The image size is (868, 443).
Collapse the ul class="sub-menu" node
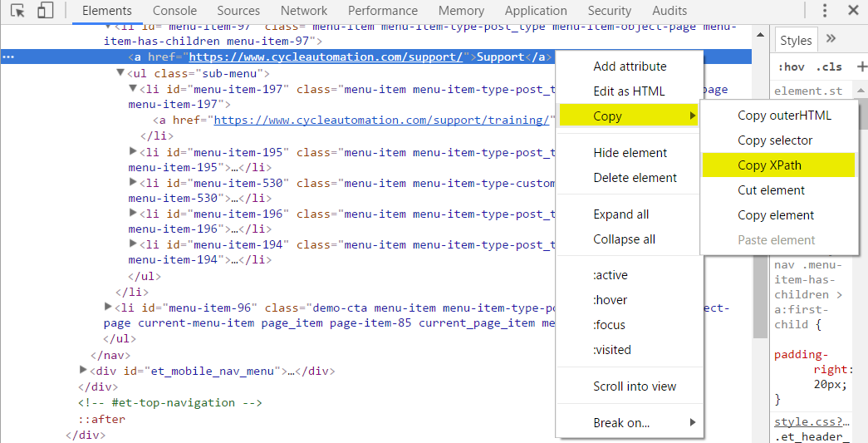[x=120, y=72]
